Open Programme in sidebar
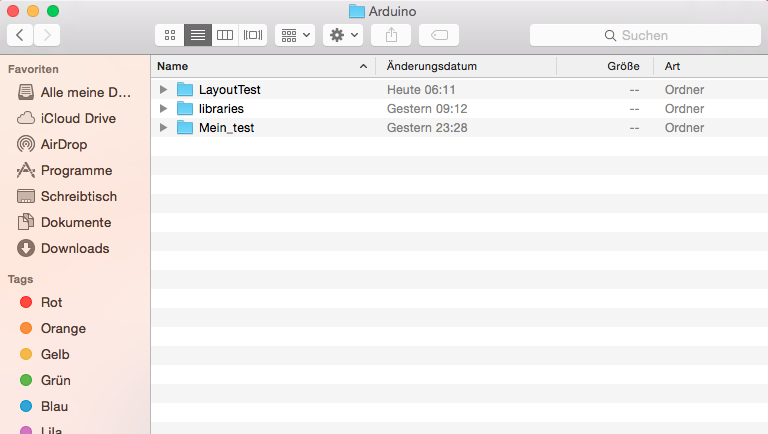768x434 pixels. point(65,170)
